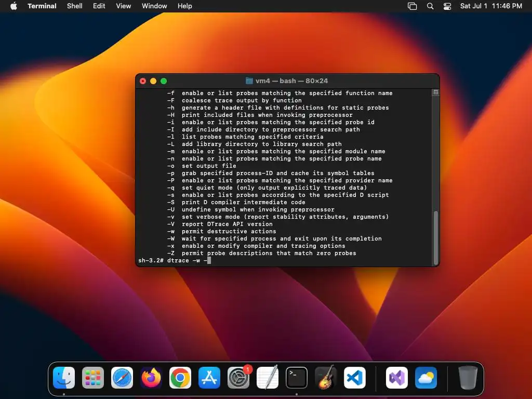Screen dimensions: 532x399
Task: Open Finder from the dock
Action: (x=64, y=378)
